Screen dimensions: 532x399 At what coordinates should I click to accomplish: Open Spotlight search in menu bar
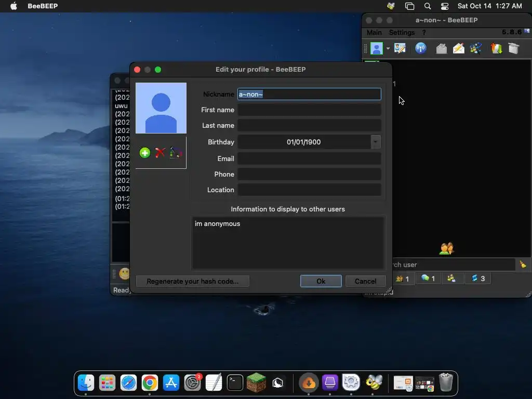click(x=428, y=6)
